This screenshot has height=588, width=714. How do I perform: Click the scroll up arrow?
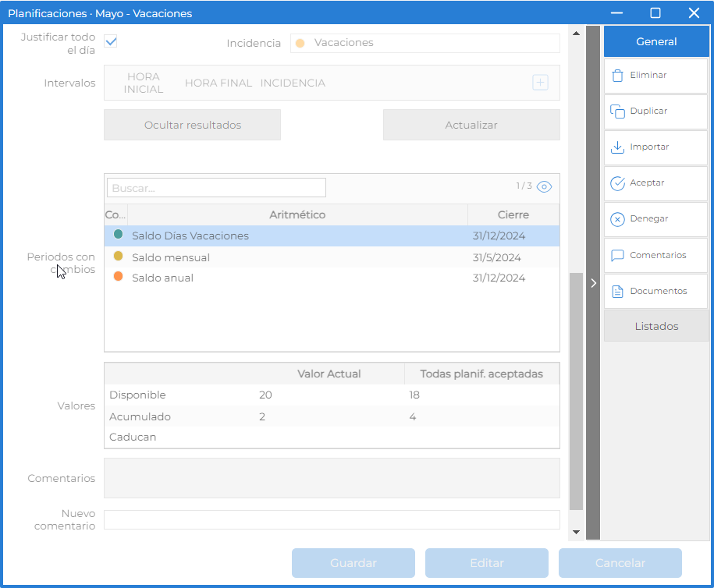pos(576,34)
